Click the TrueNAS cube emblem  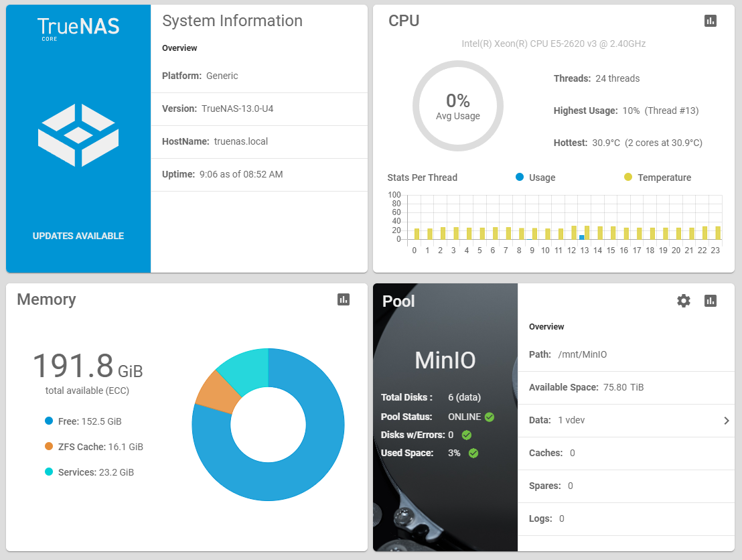coord(78,135)
